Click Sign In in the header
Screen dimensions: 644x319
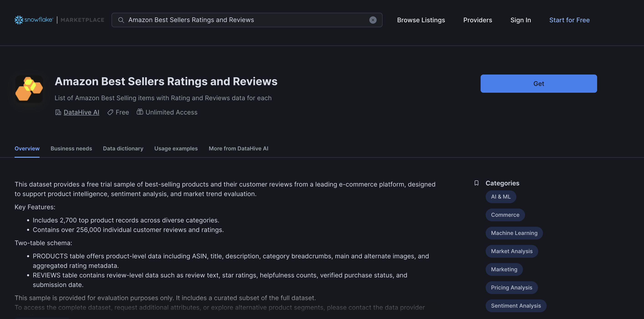520,20
